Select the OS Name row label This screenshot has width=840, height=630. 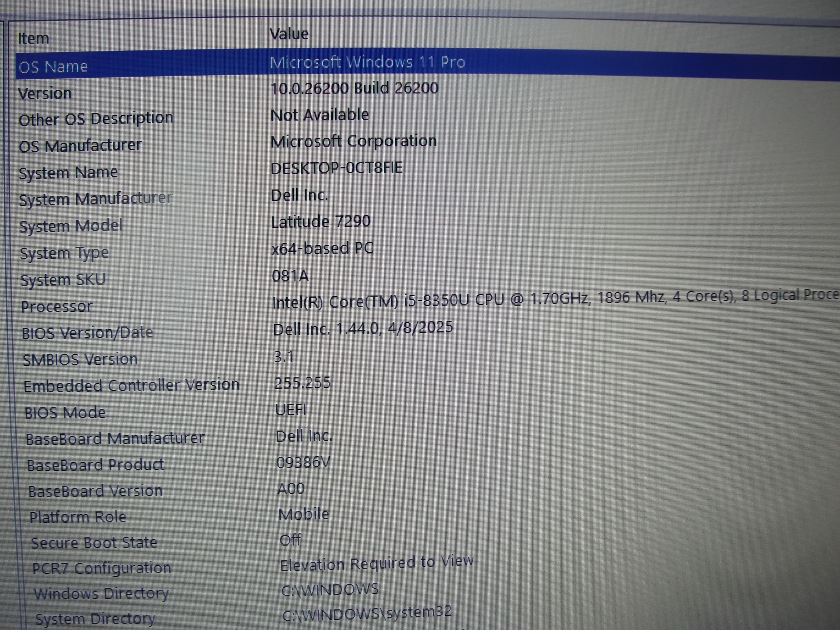coord(53,67)
